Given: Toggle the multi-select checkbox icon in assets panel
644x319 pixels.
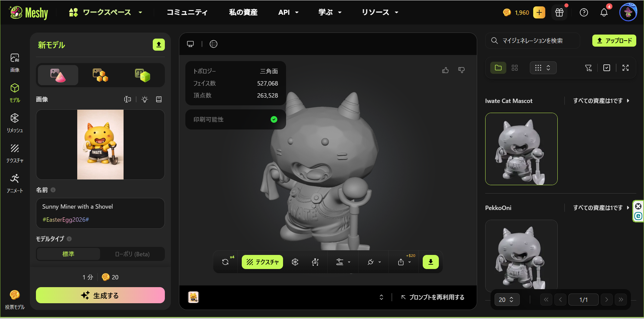Looking at the screenshot, I should point(606,68).
